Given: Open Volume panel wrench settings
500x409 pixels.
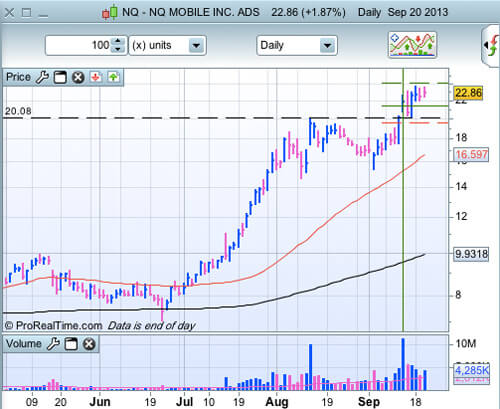Looking at the screenshot, I should point(53,344).
